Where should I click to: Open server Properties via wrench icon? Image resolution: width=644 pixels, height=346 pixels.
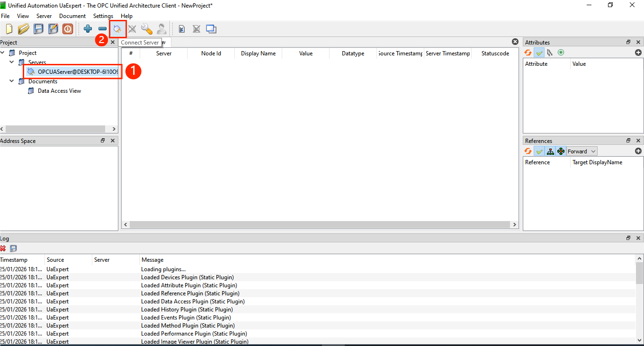click(147, 29)
